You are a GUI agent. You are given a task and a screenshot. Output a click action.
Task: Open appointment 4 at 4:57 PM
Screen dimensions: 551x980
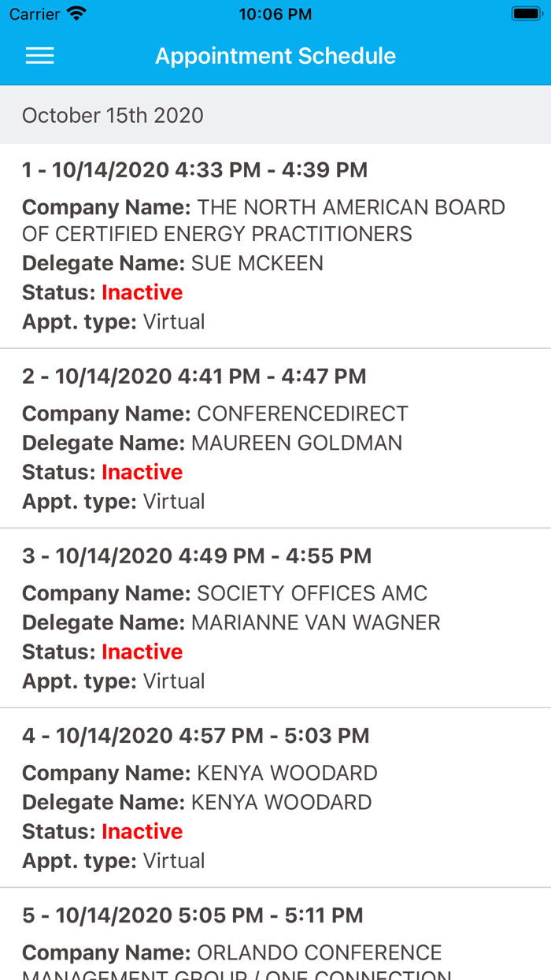[195, 736]
